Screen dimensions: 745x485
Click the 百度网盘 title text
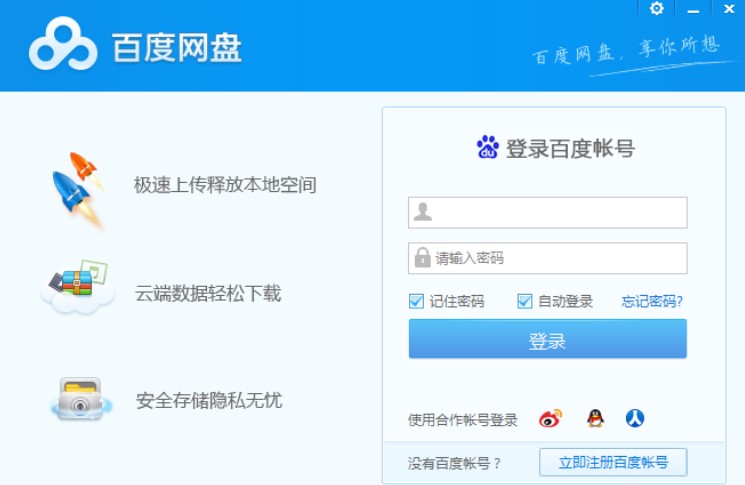(x=177, y=48)
